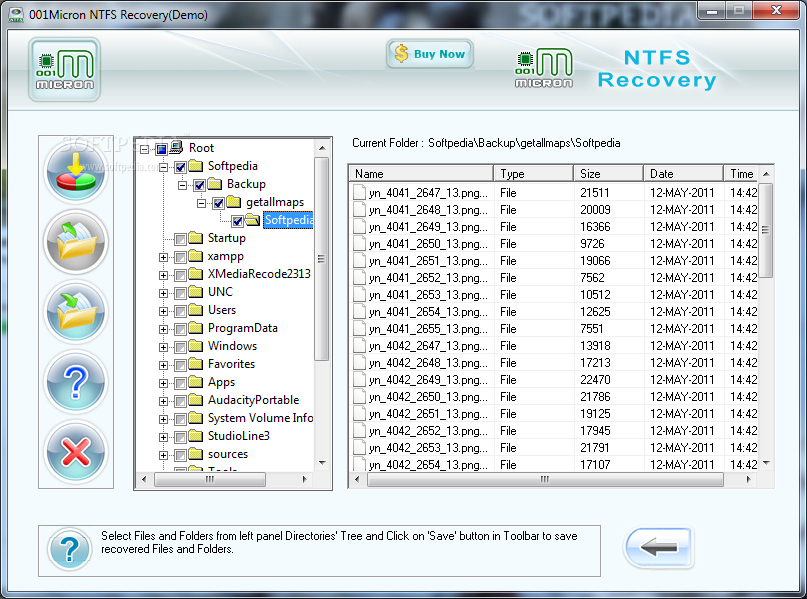Screen dimensions: 807x599
Task: Collapse the Root tree node
Action: tap(145, 149)
